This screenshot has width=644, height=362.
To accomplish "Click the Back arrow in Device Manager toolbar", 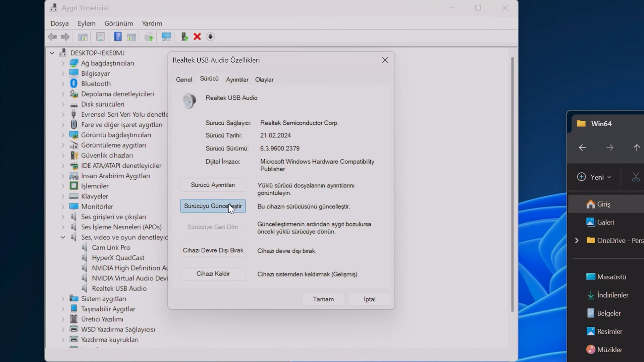I will click(52, 37).
